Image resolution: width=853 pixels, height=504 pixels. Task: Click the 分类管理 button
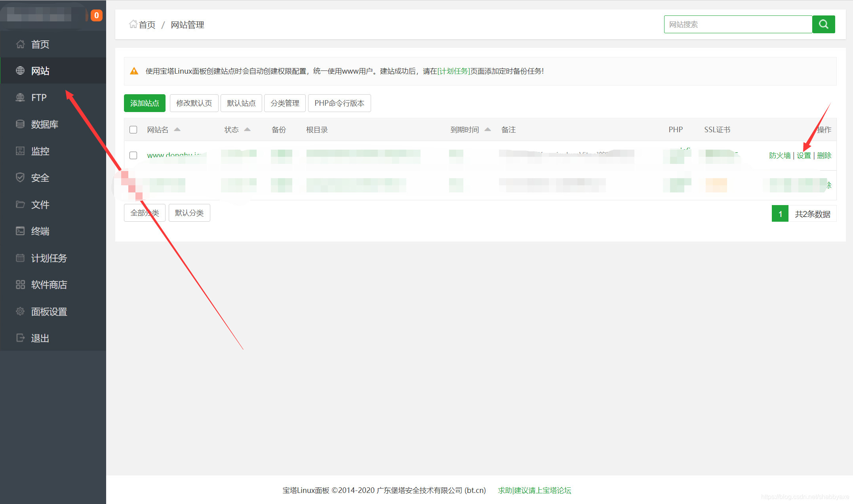point(285,103)
